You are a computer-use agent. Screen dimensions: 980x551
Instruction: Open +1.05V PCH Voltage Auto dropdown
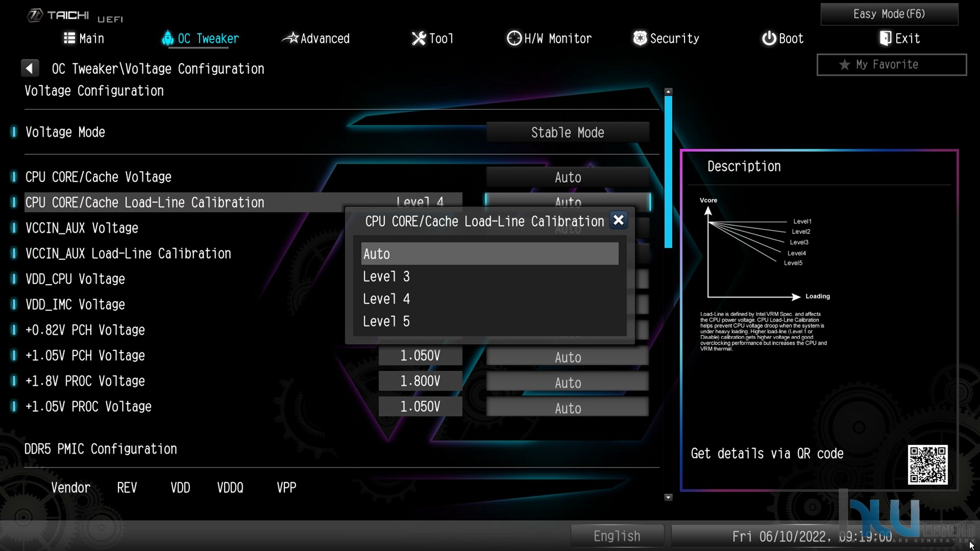567,357
